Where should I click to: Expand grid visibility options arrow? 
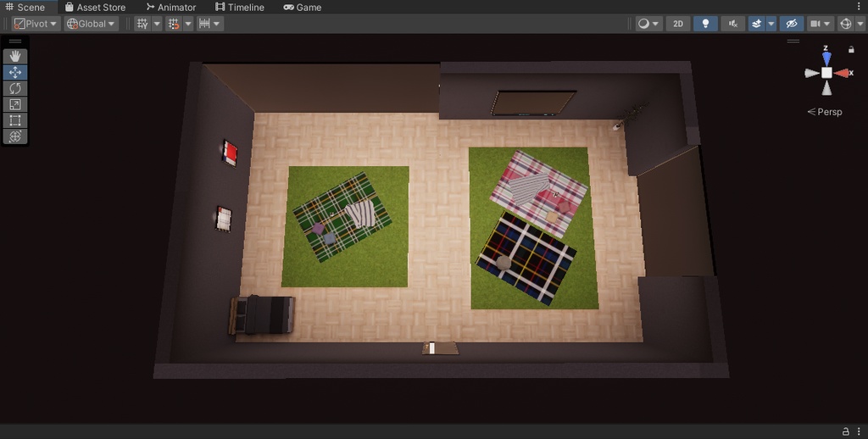click(x=157, y=24)
